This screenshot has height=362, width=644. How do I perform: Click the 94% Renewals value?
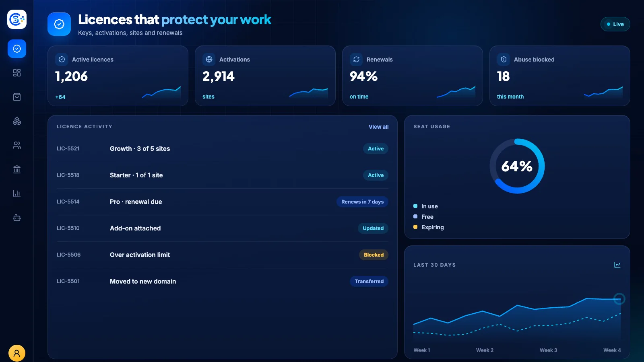(x=364, y=76)
